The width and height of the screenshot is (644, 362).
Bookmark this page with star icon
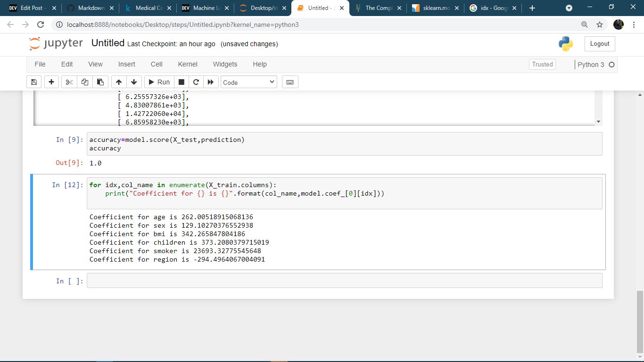(600, 25)
